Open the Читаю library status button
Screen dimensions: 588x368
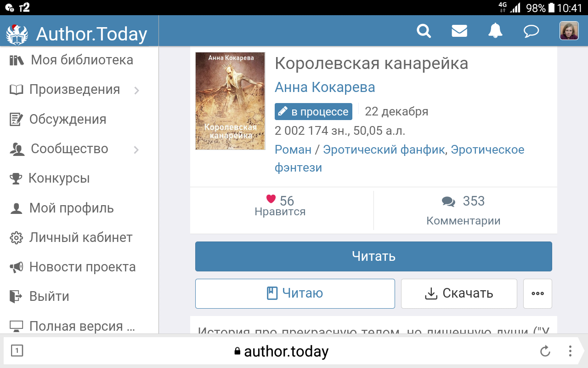coord(295,293)
